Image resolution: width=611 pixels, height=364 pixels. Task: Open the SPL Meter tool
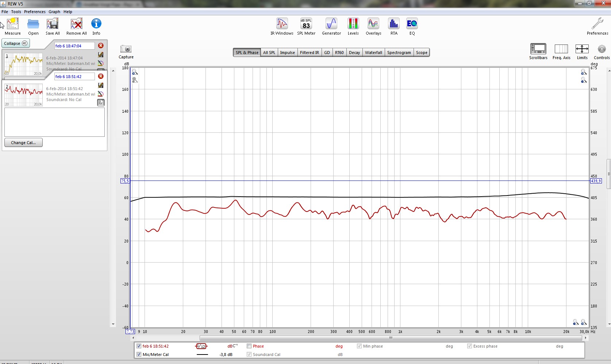[306, 24]
